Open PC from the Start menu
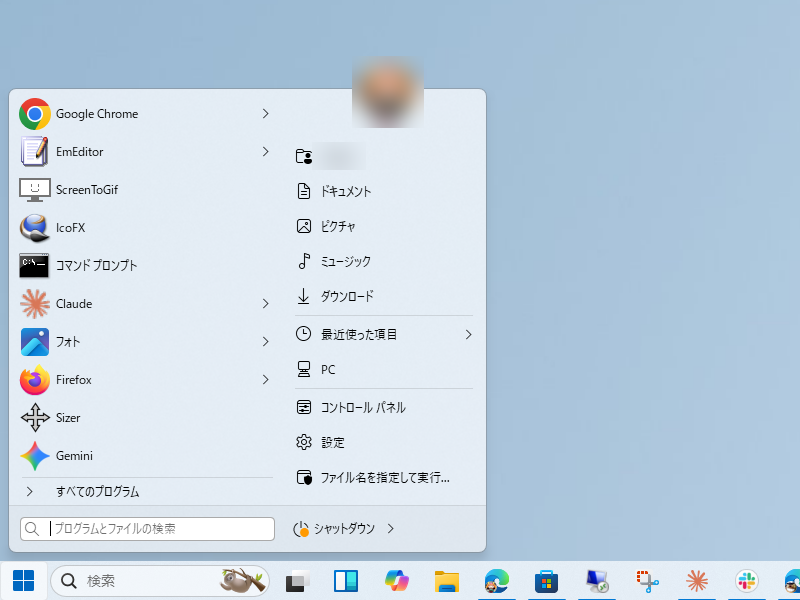Screen dimensions: 800x600 point(384,369)
